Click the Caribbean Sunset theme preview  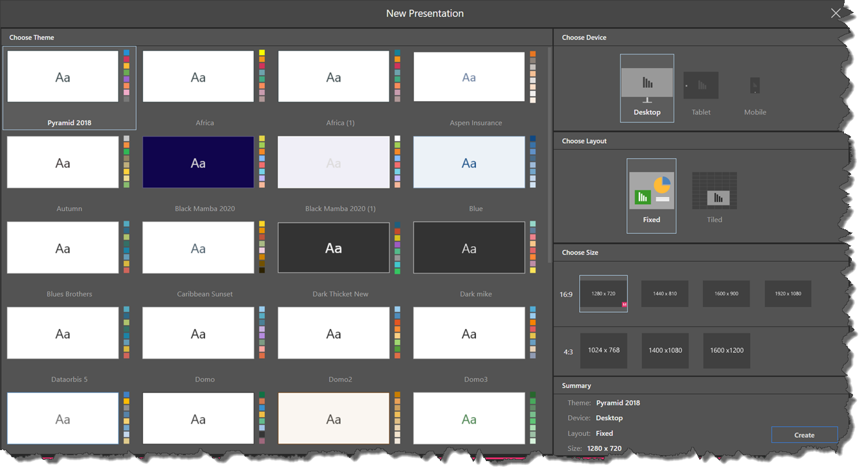click(x=198, y=248)
